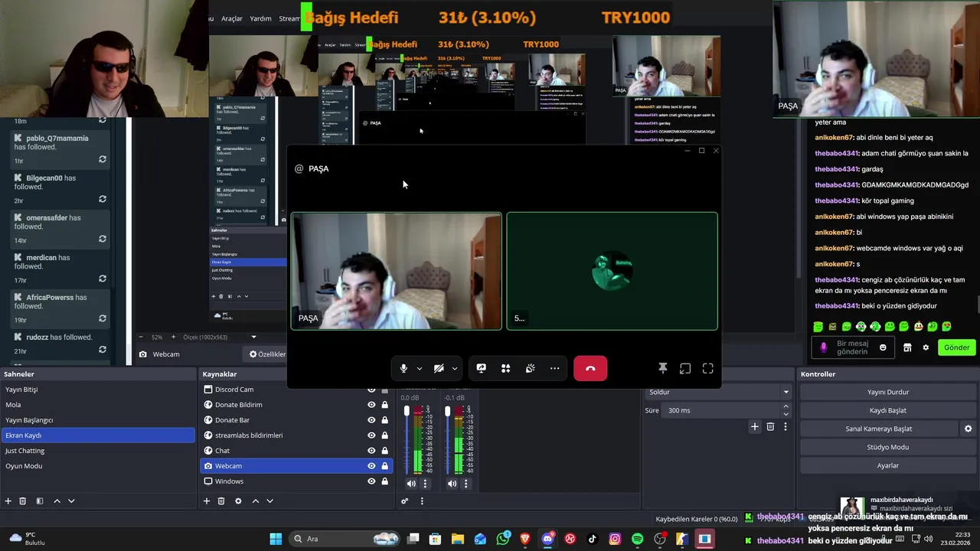The image size is (980, 551).
Task: Unlock the Webcam source
Action: 384,466
